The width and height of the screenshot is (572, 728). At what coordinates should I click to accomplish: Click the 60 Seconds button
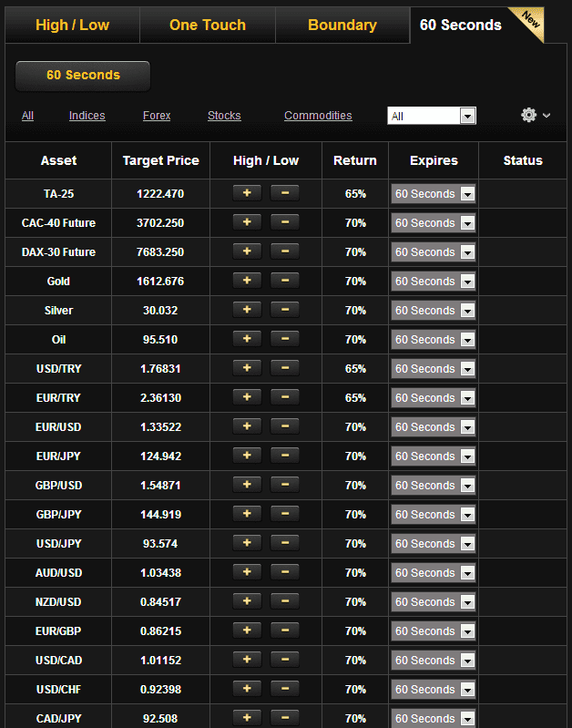[83, 76]
